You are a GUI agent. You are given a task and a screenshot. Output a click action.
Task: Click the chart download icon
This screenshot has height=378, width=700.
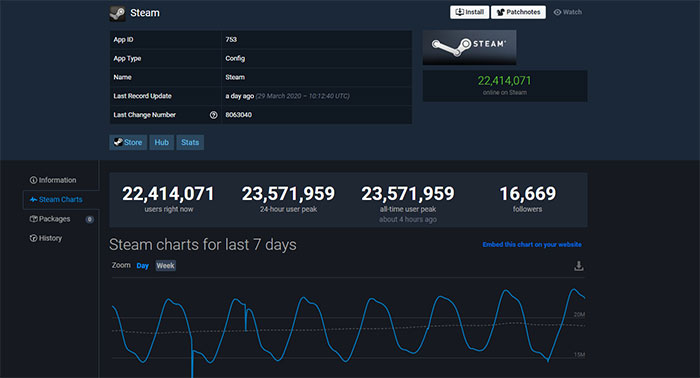coord(579,266)
